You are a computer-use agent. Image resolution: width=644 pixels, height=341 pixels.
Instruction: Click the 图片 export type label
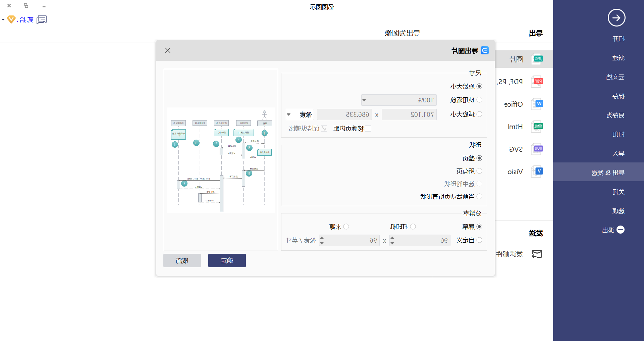tap(516, 59)
